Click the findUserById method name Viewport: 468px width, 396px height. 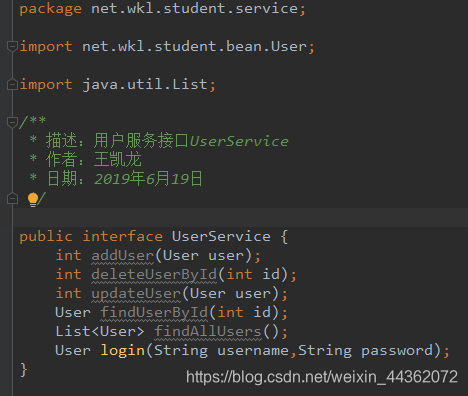(x=154, y=313)
